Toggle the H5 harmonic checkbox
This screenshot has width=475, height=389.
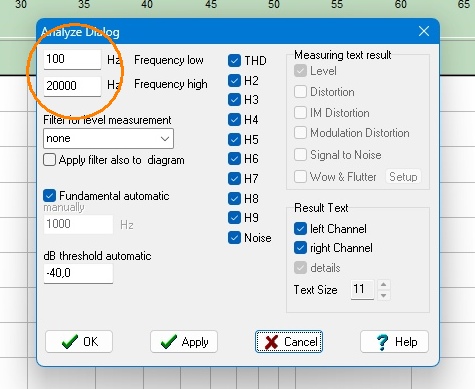click(x=234, y=139)
